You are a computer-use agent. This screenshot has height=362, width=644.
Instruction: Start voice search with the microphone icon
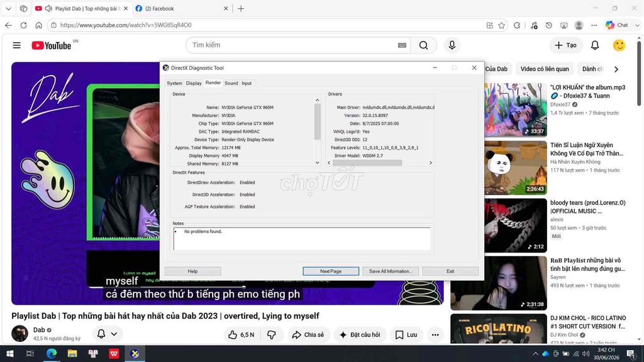click(x=452, y=45)
